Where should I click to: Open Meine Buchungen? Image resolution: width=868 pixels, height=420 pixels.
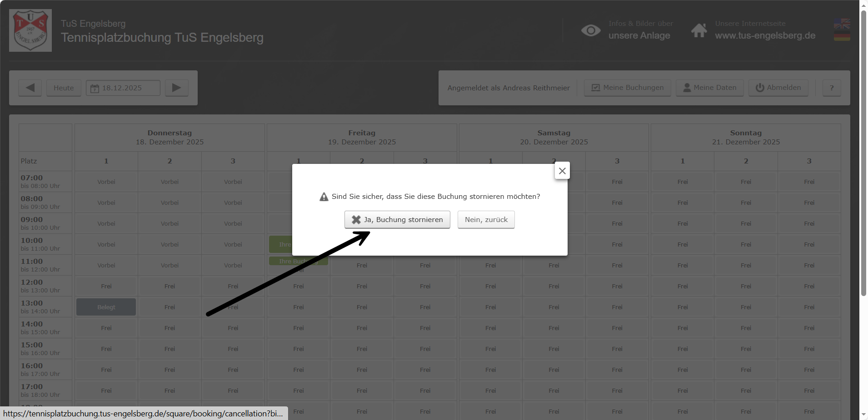tap(627, 88)
